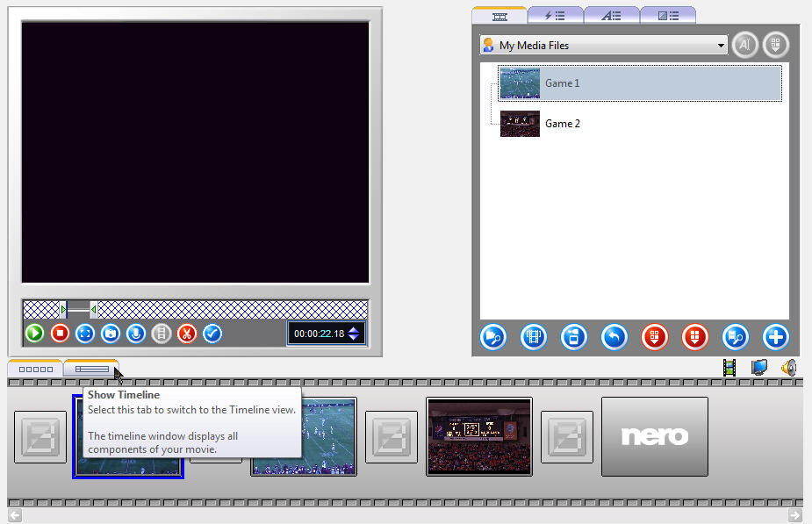Click the greyed film strip icon in preview controls
This screenshot has height=524, width=812.
pos(162,334)
